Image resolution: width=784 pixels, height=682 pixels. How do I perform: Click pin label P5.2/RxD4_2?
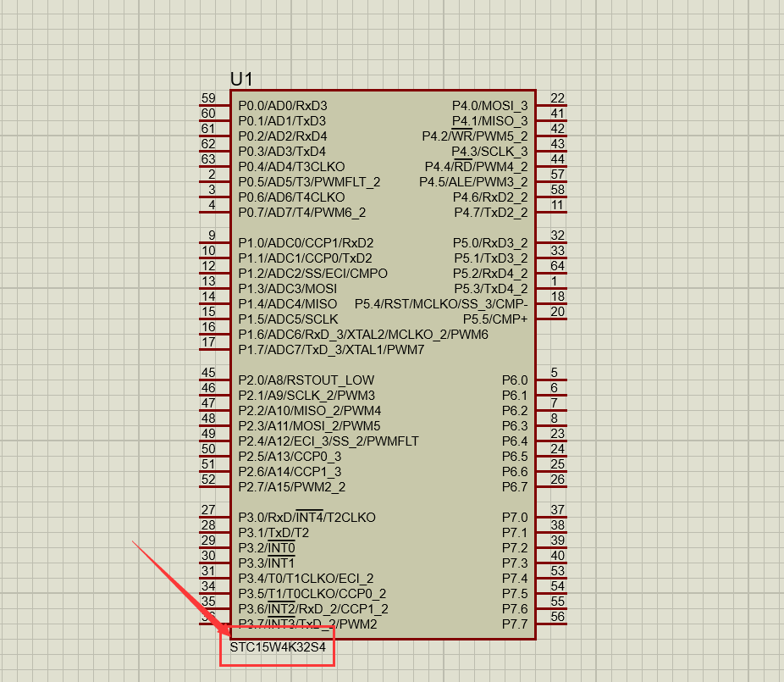[490, 274]
